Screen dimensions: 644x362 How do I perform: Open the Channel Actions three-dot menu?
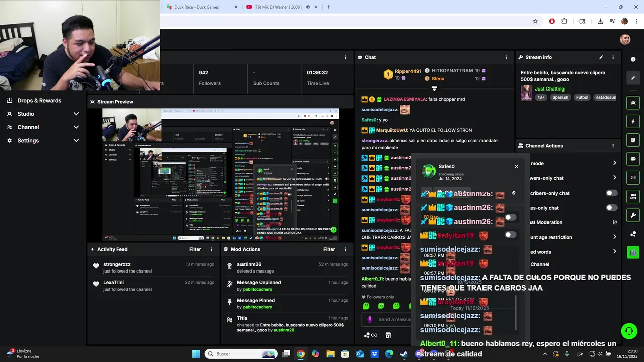point(613,146)
